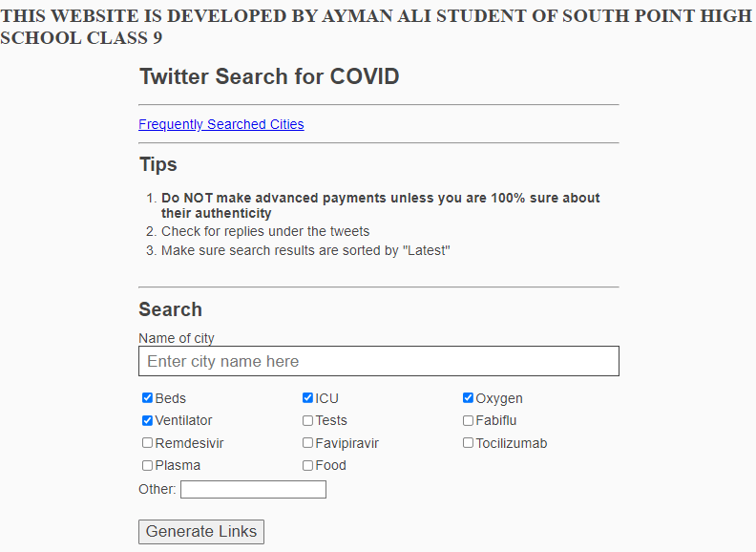Click the Name of city label
Viewport: 756px width, 552px height.
[177, 338]
